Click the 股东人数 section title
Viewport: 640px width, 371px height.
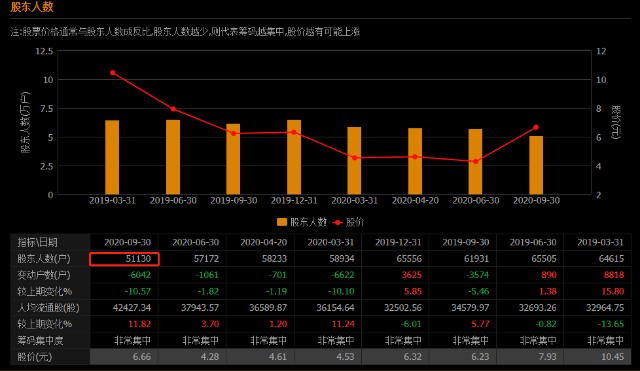[x=32, y=7]
